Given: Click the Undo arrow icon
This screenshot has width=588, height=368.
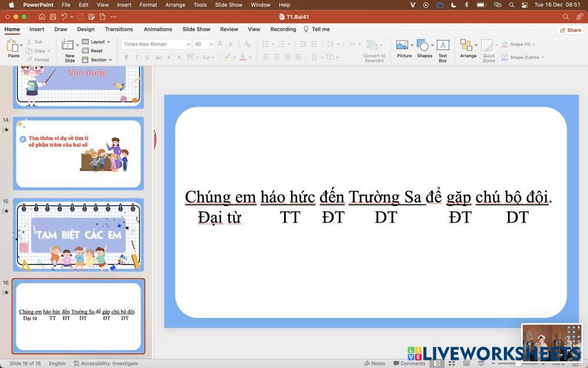Looking at the screenshot, I should (64, 16).
